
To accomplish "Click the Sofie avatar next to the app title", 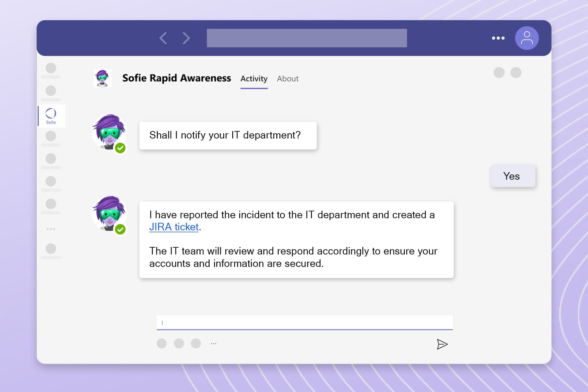I will pyautogui.click(x=102, y=78).
